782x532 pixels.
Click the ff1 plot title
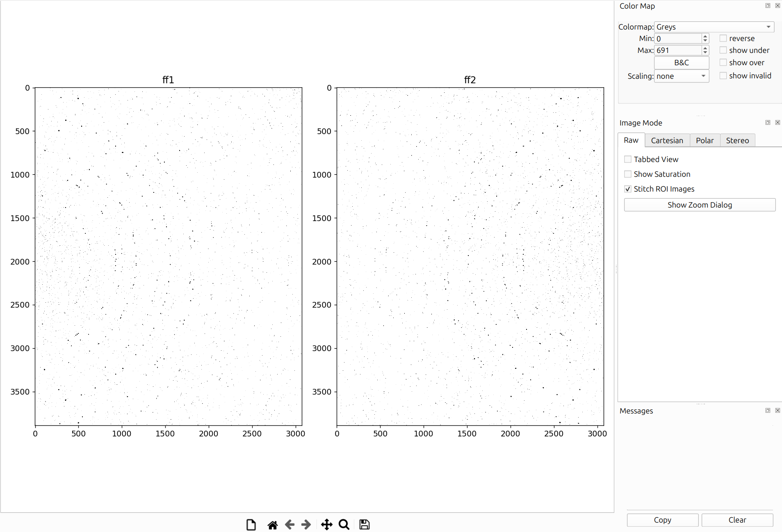168,80
